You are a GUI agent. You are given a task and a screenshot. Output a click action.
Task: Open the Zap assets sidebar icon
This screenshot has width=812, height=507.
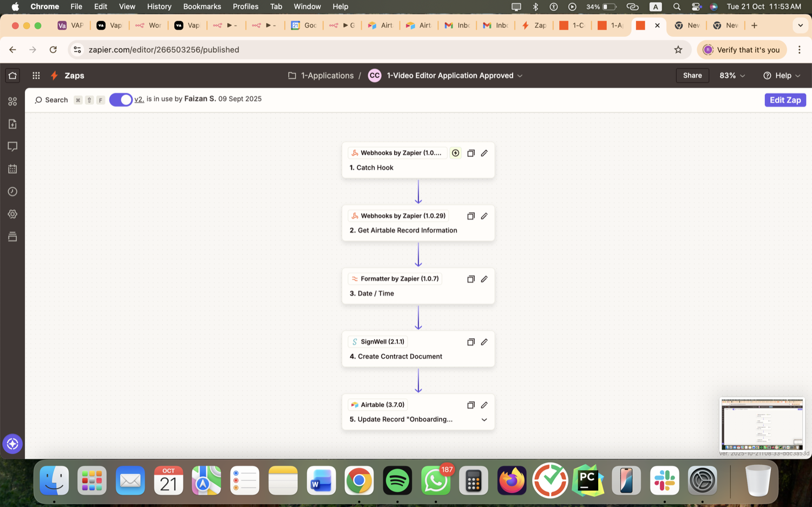coord(12,102)
